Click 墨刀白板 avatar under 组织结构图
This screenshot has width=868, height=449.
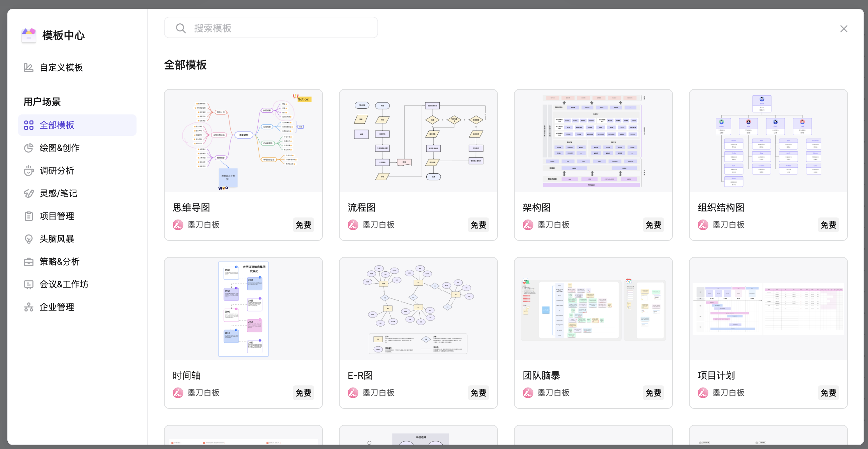tap(703, 225)
